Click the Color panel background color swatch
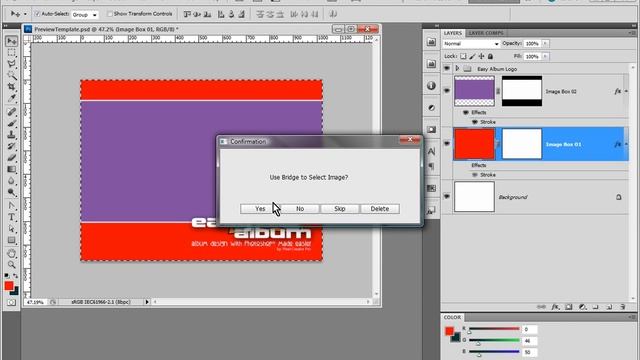Screen dimensions: 640x360 pos(457,338)
